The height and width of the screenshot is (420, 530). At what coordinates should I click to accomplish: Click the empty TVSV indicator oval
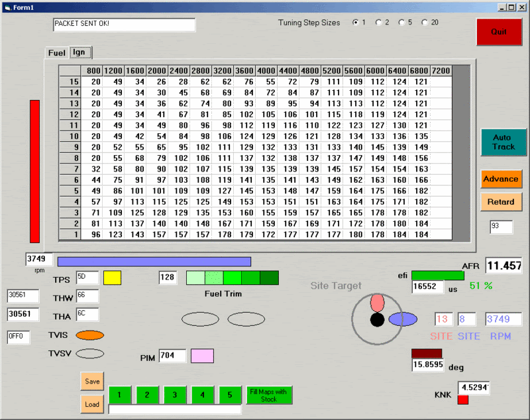point(90,354)
